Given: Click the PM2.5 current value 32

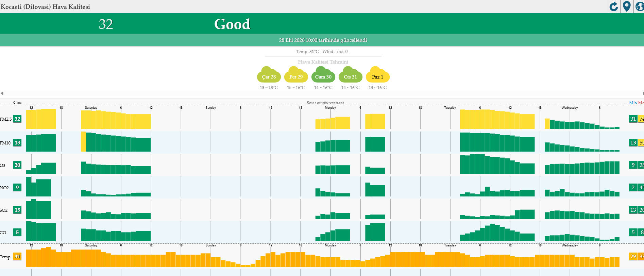Looking at the screenshot, I should click(17, 119).
